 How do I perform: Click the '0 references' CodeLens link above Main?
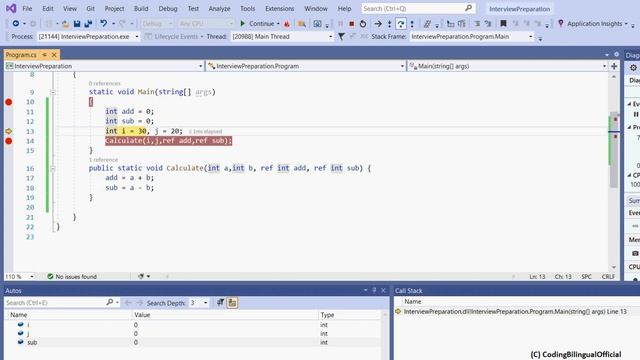tap(104, 83)
